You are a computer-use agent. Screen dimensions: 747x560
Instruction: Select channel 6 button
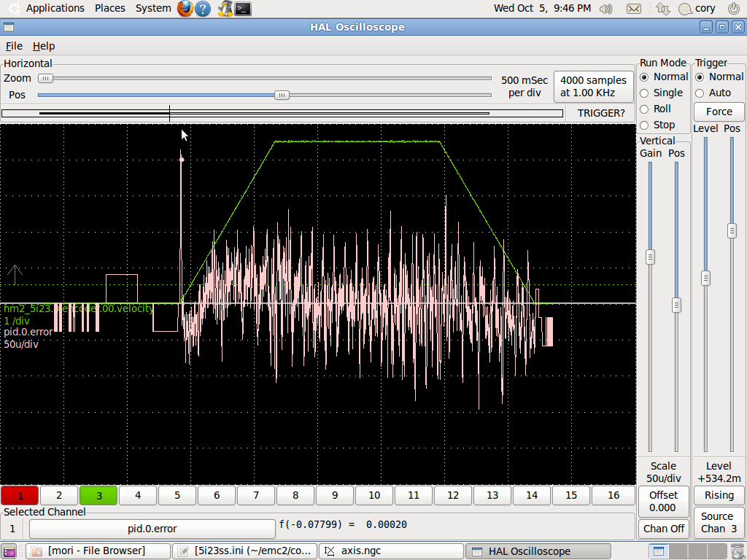coord(217,496)
